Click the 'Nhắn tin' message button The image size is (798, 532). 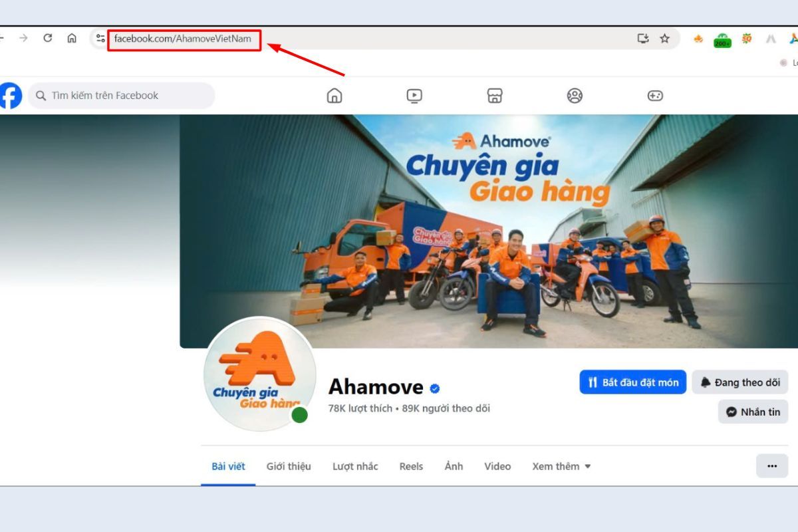pyautogui.click(x=753, y=412)
